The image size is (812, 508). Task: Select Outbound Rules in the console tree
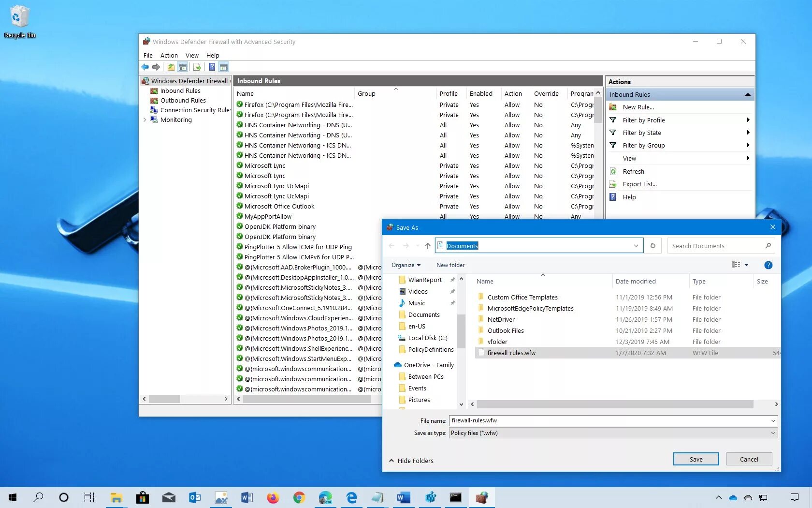pos(183,100)
